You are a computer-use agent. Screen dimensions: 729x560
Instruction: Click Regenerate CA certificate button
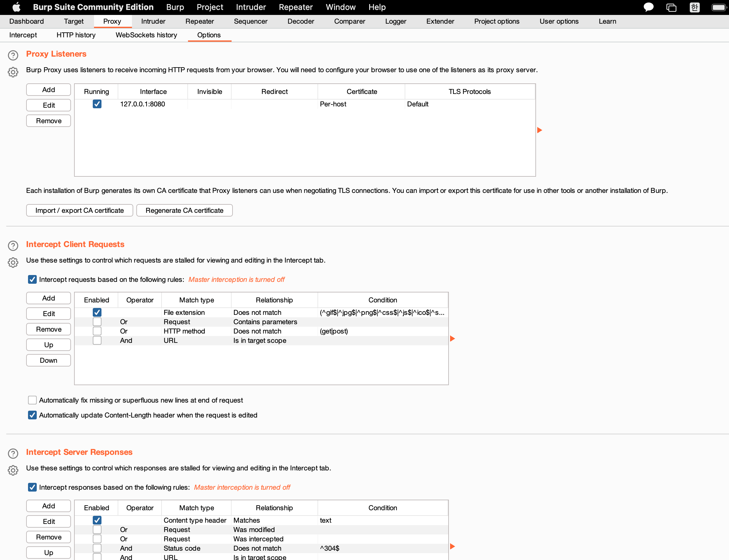tap(184, 210)
